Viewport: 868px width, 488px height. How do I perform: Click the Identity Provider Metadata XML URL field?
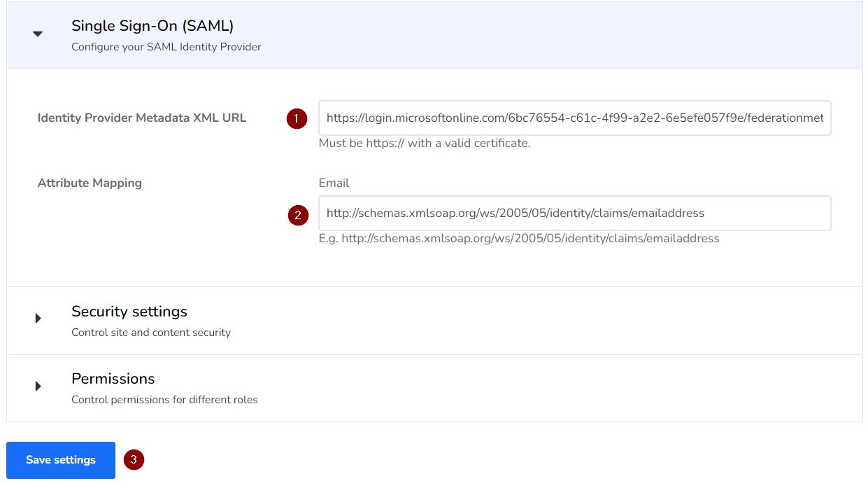[x=574, y=118]
